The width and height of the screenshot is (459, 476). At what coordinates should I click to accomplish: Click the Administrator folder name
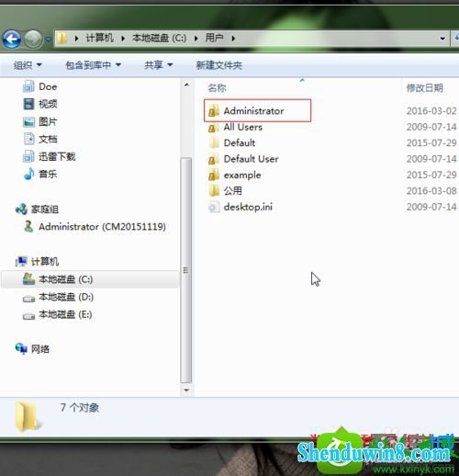click(253, 111)
